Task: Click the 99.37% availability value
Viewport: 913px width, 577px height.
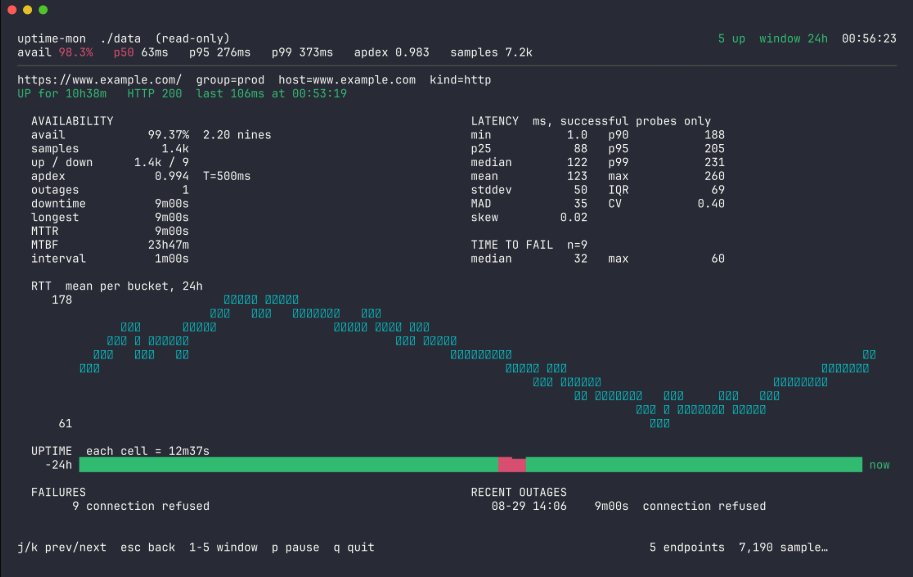Action: [168, 135]
